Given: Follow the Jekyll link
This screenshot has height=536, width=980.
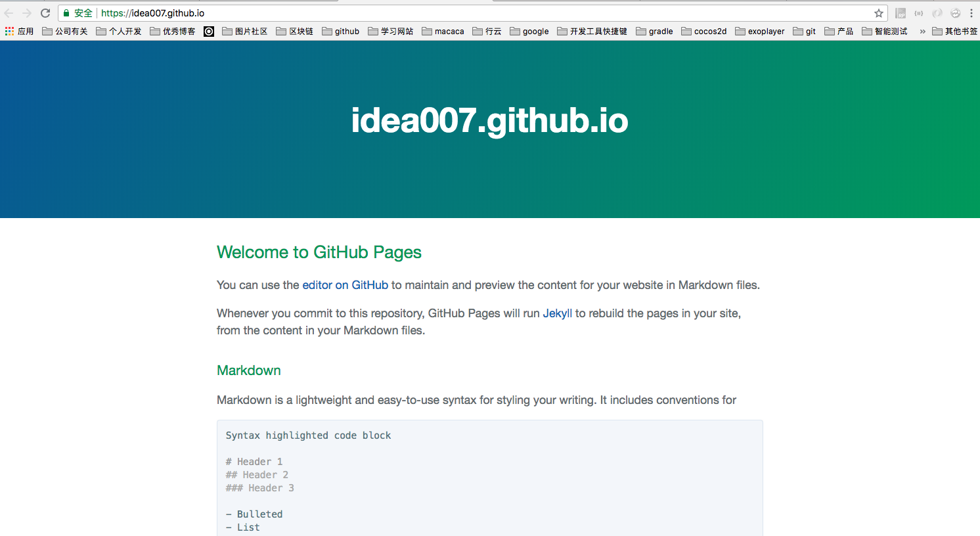Looking at the screenshot, I should click(x=557, y=313).
